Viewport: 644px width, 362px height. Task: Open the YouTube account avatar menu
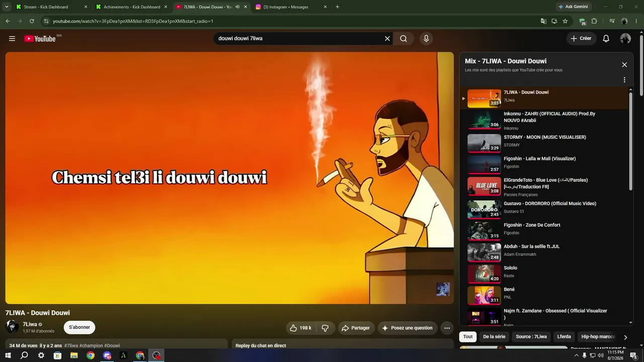(x=625, y=39)
